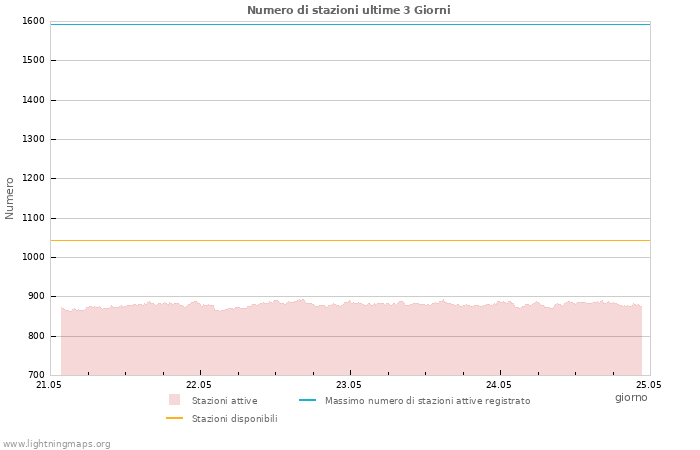Viewport: 700px width, 450px height.
Task: Click the Stazioni disponibili legend label
Action: [235, 419]
